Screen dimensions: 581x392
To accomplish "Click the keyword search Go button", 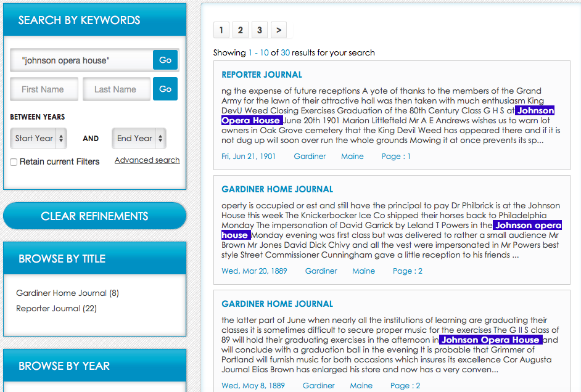I will tap(165, 60).
